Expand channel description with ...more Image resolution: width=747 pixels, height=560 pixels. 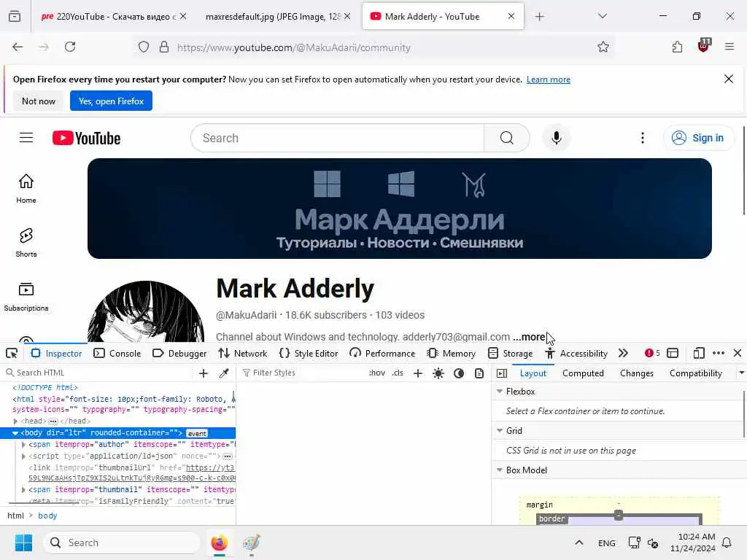tap(529, 337)
